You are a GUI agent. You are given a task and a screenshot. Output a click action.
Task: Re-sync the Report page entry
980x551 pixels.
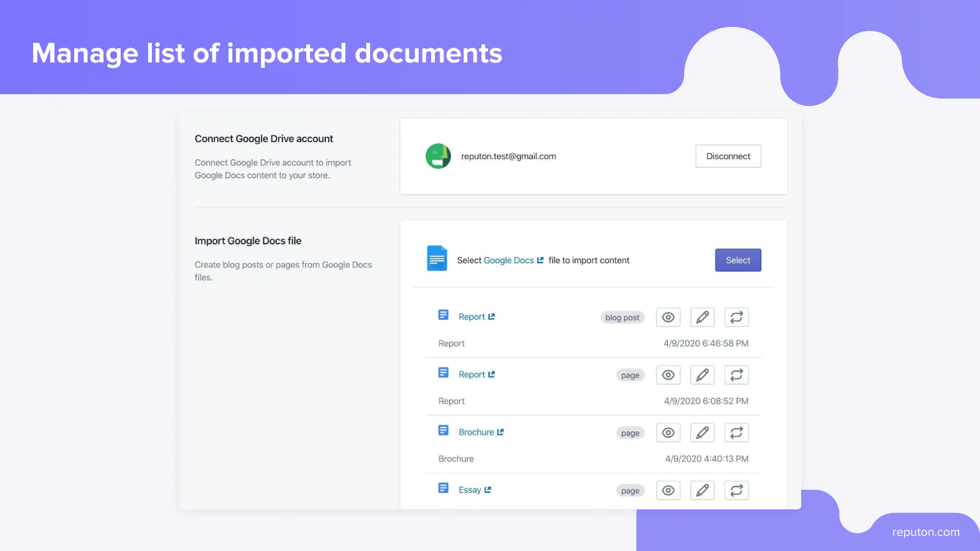(737, 375)
